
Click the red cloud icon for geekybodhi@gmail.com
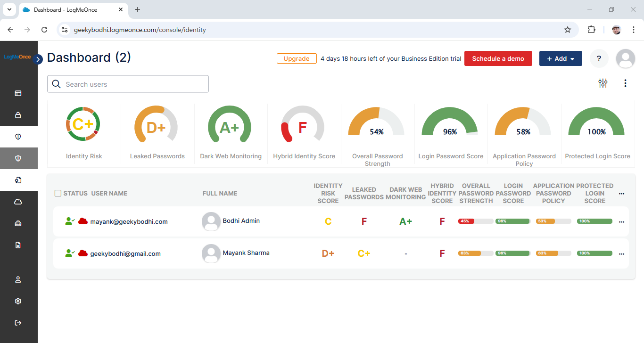83,253
